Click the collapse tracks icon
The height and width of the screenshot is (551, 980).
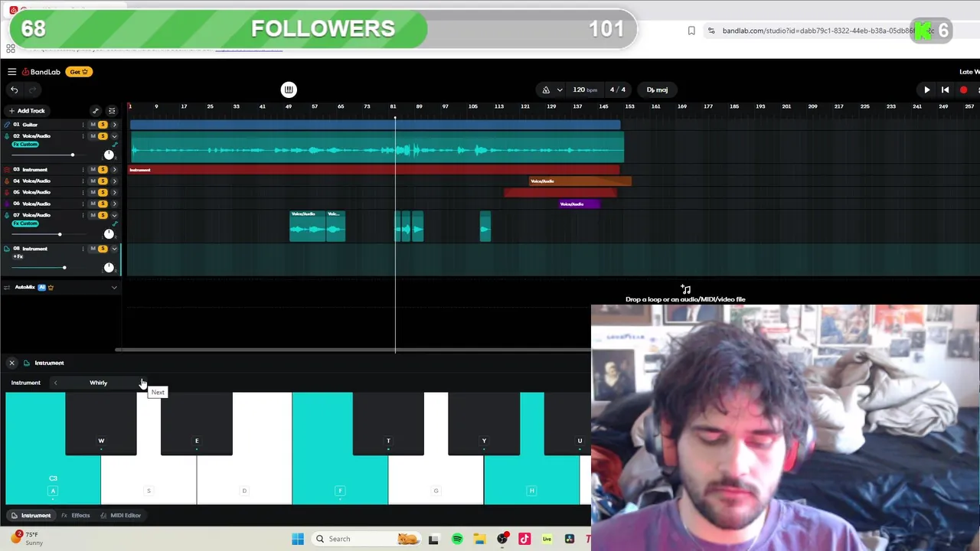click(112, 111)
